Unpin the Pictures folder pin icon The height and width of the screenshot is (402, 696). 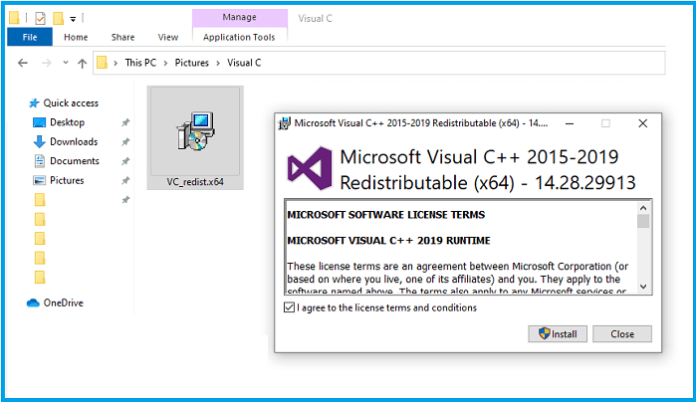coord(126,180)
